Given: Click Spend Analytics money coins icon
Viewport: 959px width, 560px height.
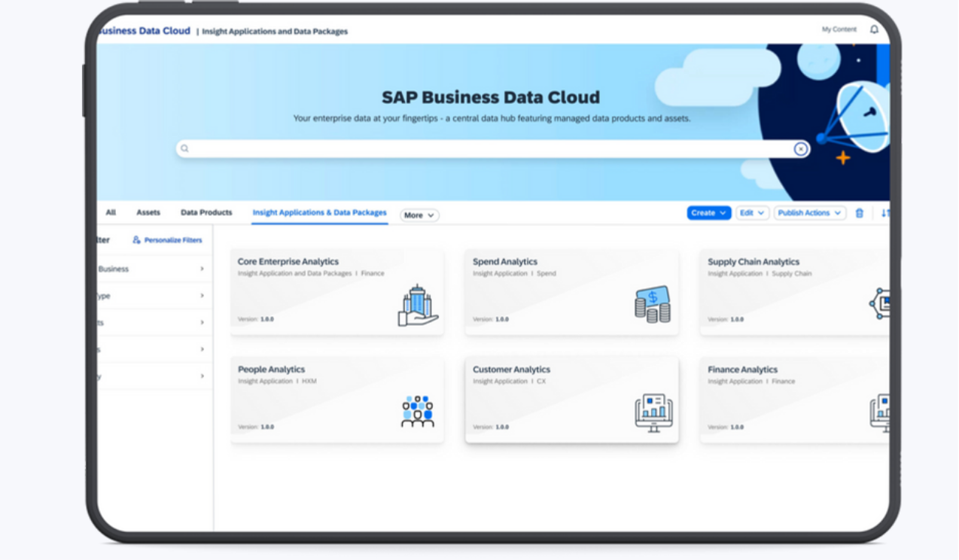Looking at the screenshot, I should (x=652, y=305).
